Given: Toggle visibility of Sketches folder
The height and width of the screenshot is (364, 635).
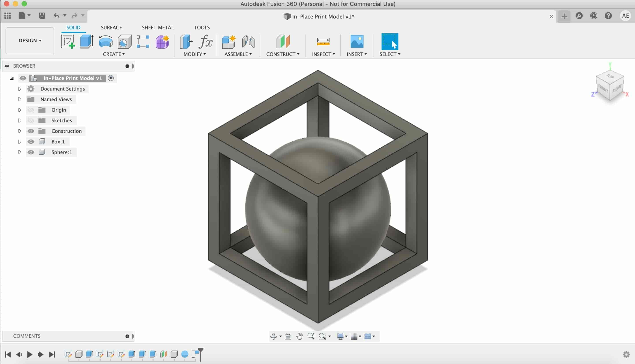Looking at the screenshot, I should click(31, 121).
